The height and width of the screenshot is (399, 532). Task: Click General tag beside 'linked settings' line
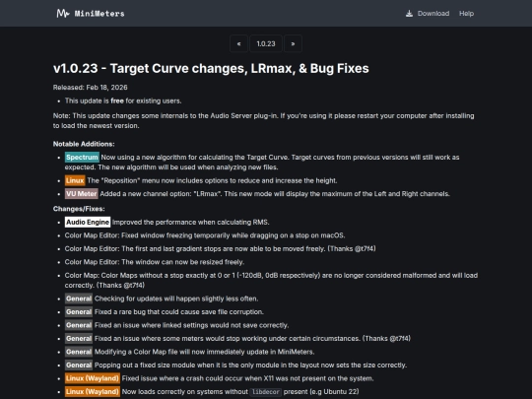[79, 325]
